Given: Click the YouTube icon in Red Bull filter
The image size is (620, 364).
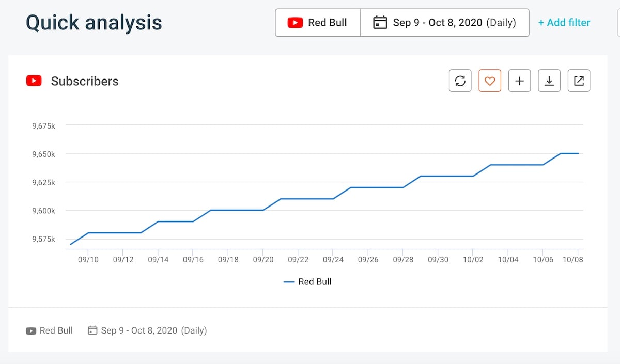Looking at the screenshot, I should [x=295, y=23].
